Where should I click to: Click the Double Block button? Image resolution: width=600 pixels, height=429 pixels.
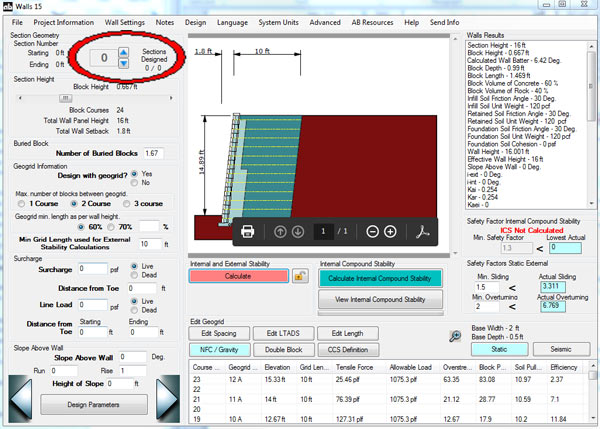(284, 349)
